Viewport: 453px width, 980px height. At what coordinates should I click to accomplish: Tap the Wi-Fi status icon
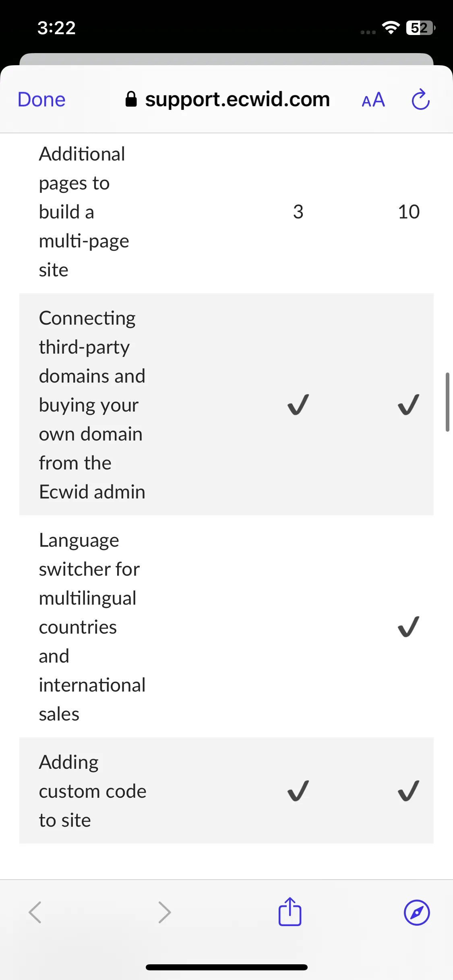point(391,28)
